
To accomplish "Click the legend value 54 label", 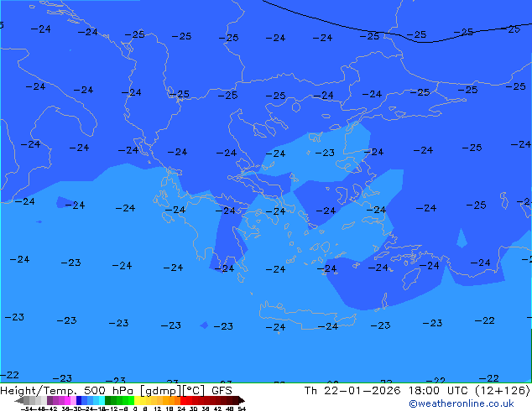I will [x=242, y=408].
